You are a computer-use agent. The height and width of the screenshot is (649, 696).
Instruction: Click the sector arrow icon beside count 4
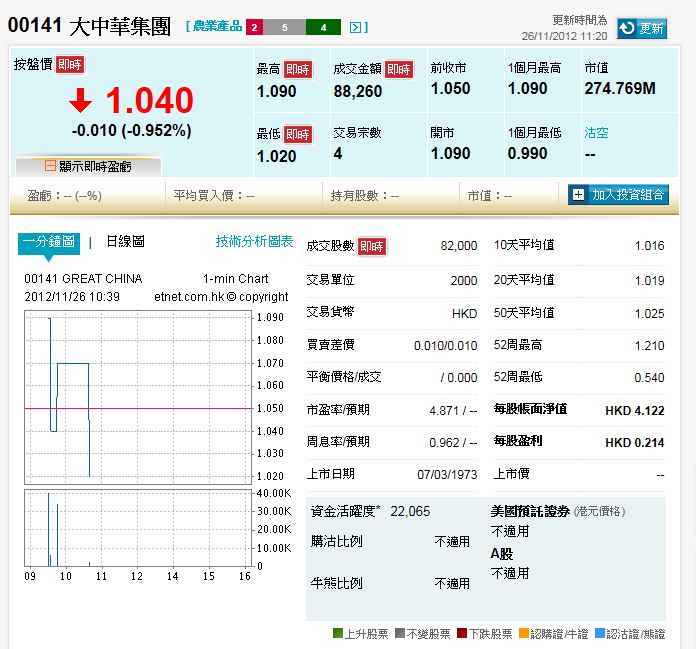click(x=355, y=28)
